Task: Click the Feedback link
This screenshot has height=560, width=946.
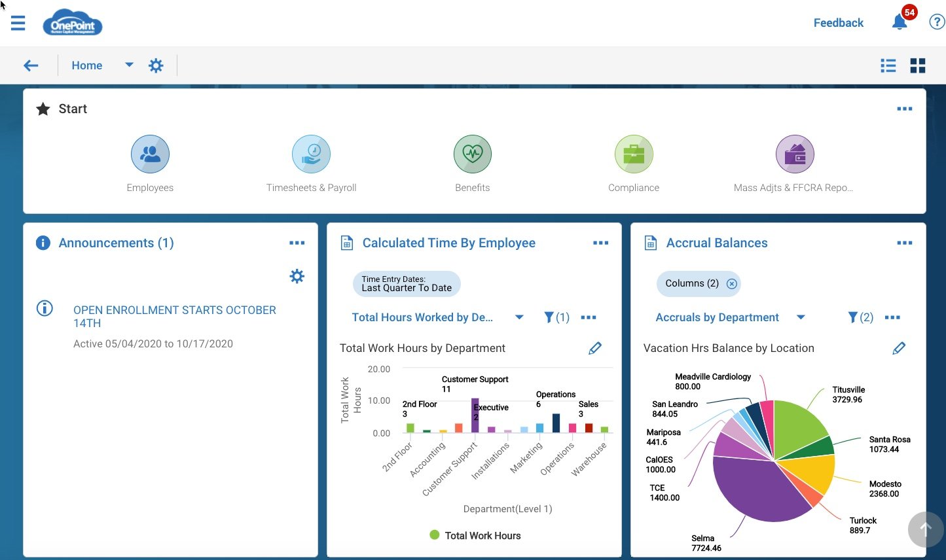Action: (x=839, y=23)
